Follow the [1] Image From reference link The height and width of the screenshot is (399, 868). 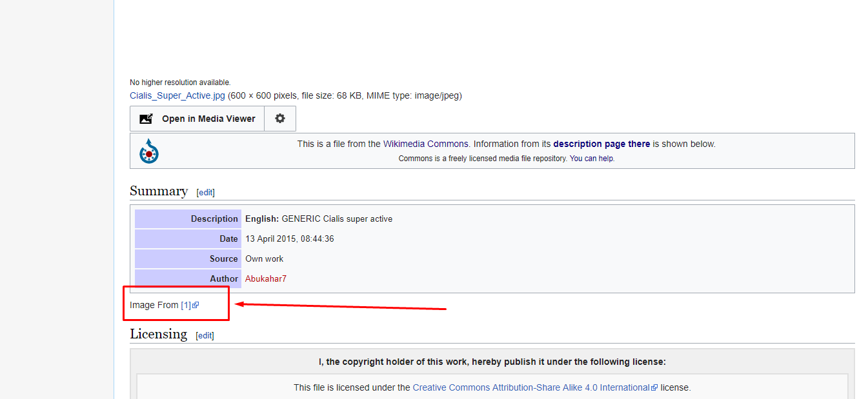[x=186, y=305]
